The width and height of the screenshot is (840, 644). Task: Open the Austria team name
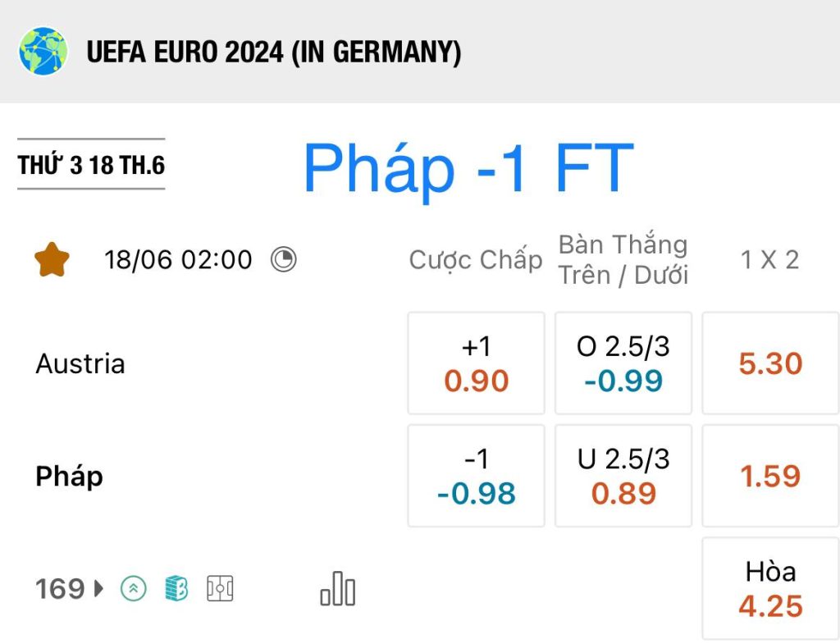80,363
